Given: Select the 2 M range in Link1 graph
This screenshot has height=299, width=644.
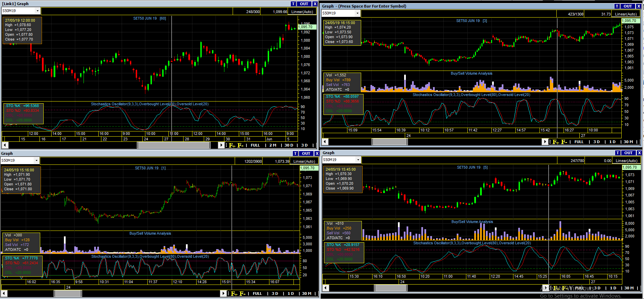Looking at the screenshot, I should click(x=273, y=145).
